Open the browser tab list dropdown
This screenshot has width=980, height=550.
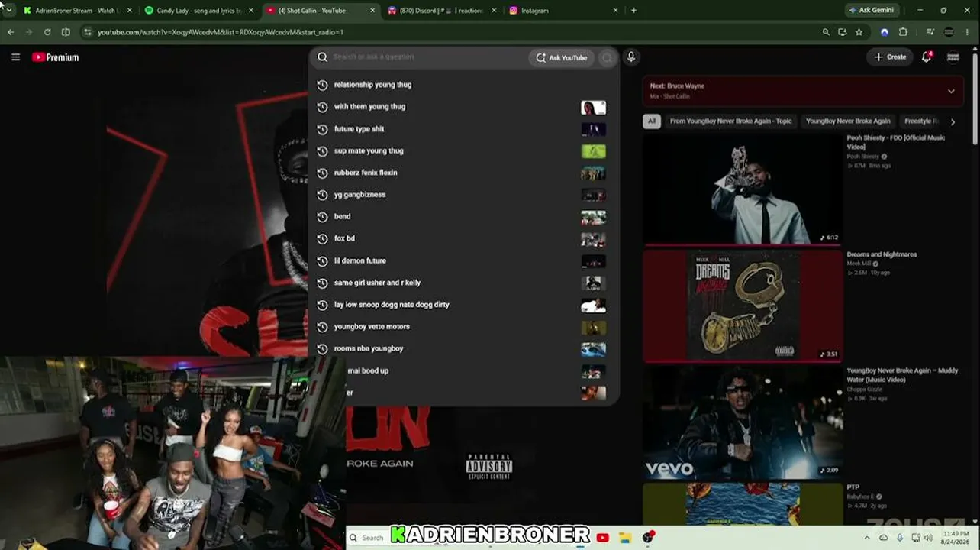(8, 10)
